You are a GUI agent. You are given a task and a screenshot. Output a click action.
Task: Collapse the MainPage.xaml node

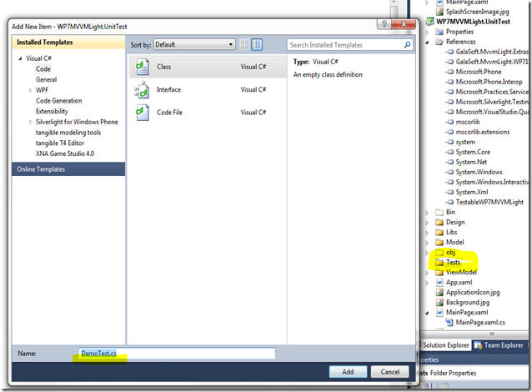tap(427, 313)
